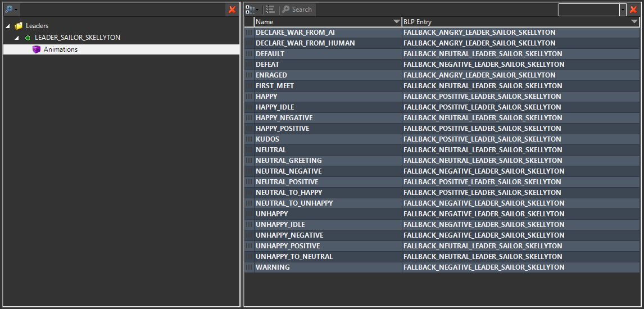Click the row handle of FIRST_MEET

click(249, 86)
